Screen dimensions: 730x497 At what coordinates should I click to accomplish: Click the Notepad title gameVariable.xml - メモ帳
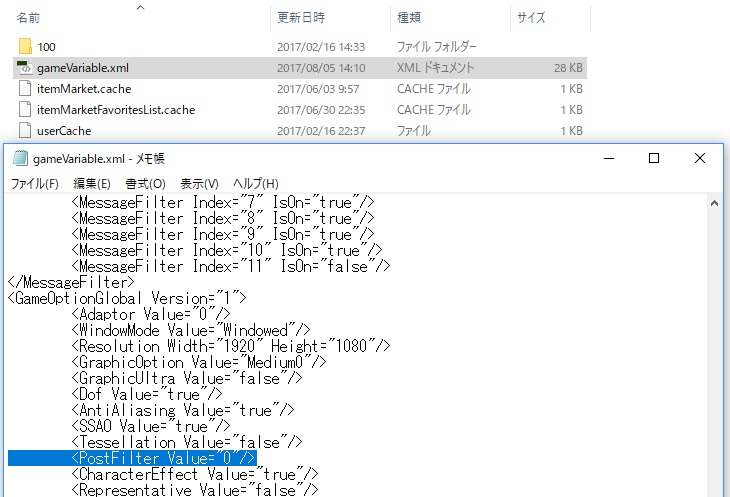(99, 159)
